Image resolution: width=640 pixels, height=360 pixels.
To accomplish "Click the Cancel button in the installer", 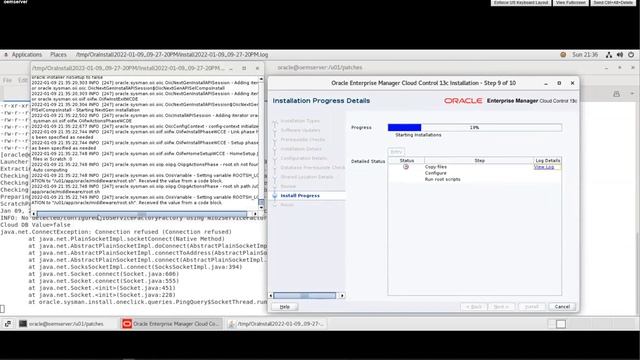I will [562, 307].
